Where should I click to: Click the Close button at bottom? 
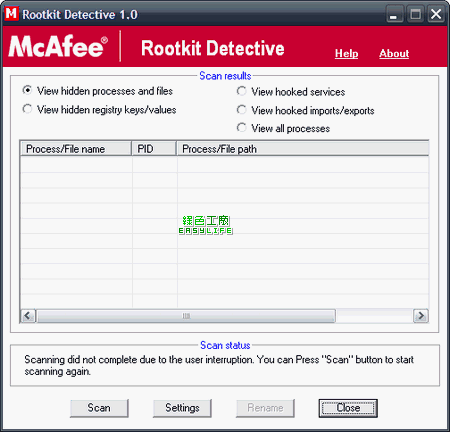[x=348, y=408]
